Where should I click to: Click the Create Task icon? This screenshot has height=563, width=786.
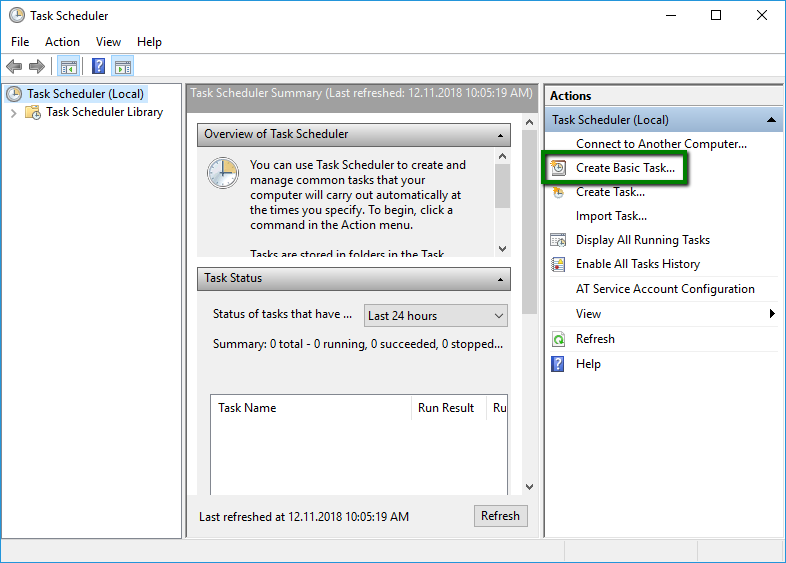[x=558, y=192]
